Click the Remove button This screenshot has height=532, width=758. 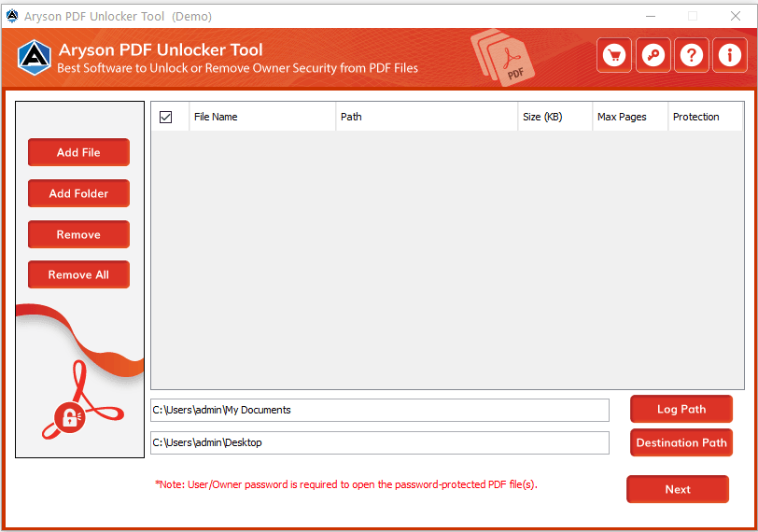78,234
